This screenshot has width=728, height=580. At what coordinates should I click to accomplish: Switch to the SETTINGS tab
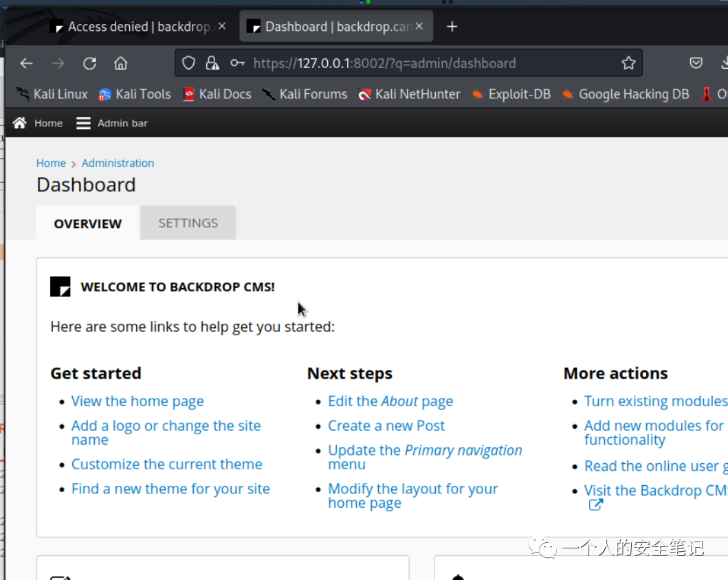pyautogui.click(x=188, y=223)
